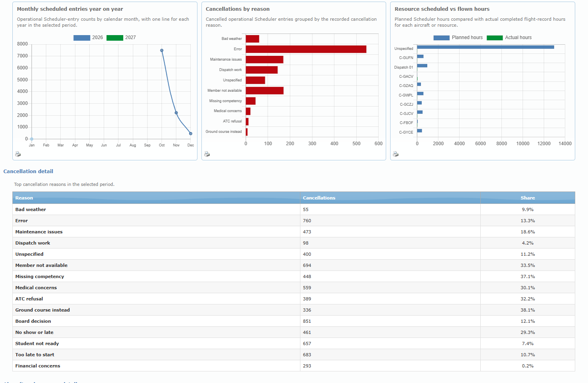Click the 389 cancellations value for ATC refusal

click(307, 299)
